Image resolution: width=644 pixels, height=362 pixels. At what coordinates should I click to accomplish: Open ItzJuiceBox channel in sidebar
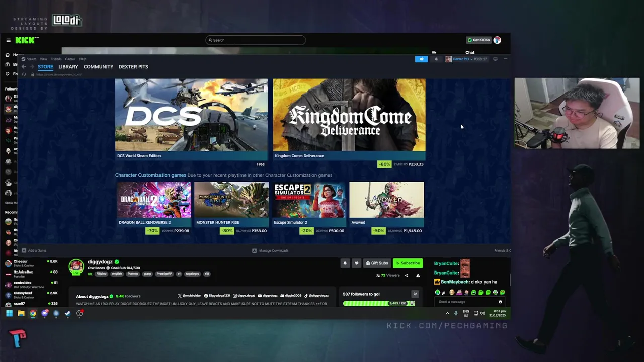31,274
